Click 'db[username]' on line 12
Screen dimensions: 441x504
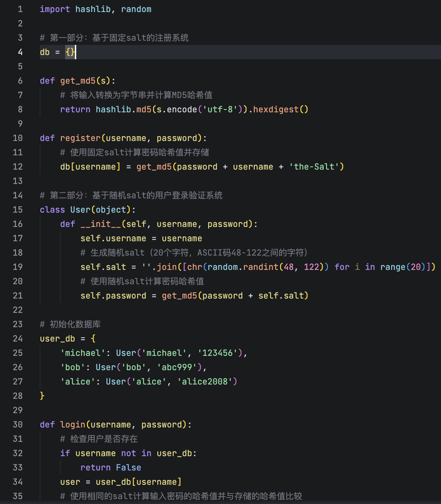click(90, 167)
